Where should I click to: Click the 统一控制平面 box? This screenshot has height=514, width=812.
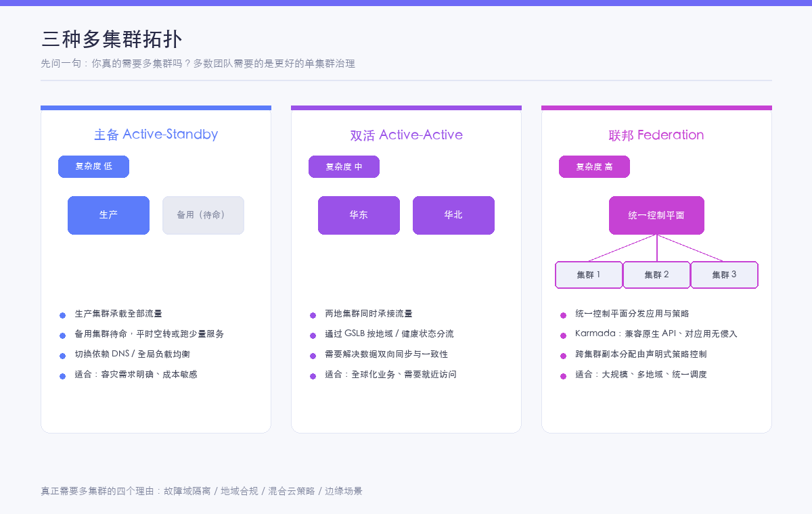tap(656, 215)
